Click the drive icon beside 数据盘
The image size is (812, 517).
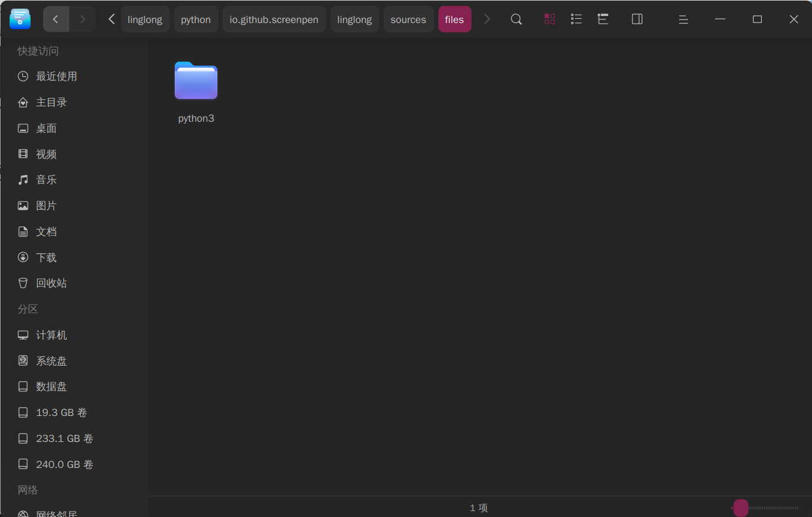pos(23,386)
